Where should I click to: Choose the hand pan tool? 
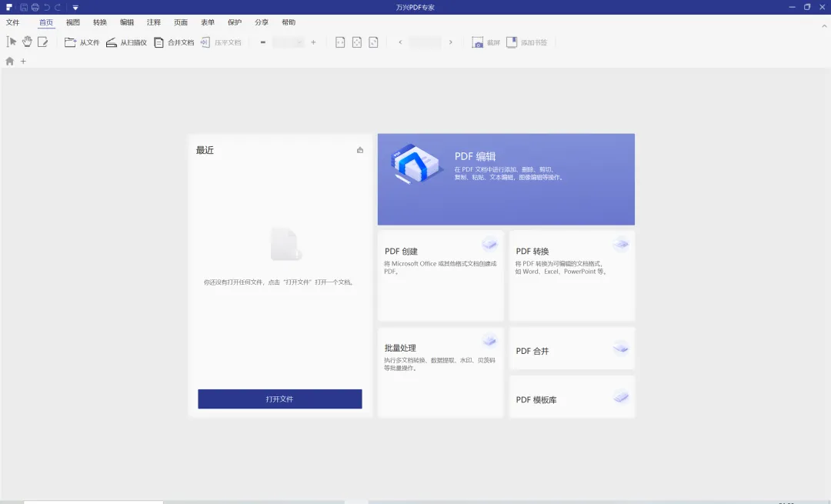(27, 42)
